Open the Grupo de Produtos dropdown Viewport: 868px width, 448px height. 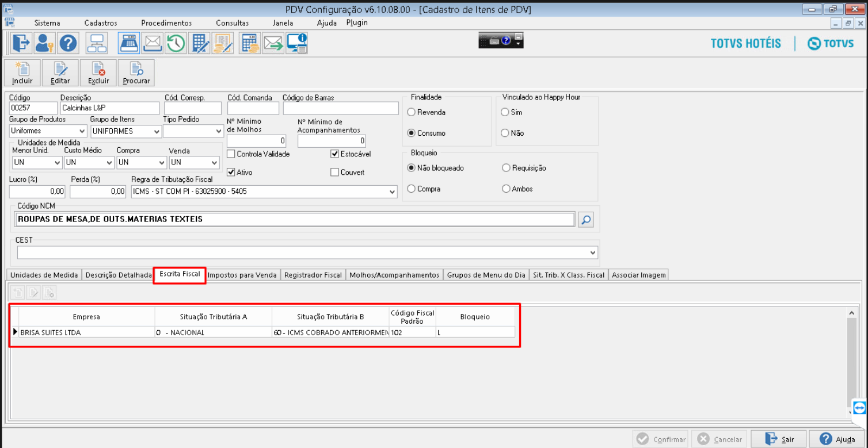(x=81, y=131)
